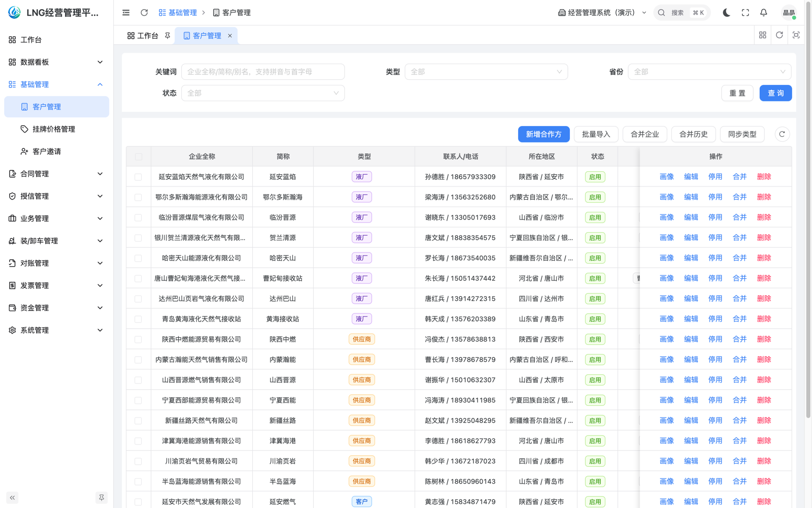The height and width of the screenshot is (508, 812).
Task: Open the global search box
Action: tap(682, 13)
